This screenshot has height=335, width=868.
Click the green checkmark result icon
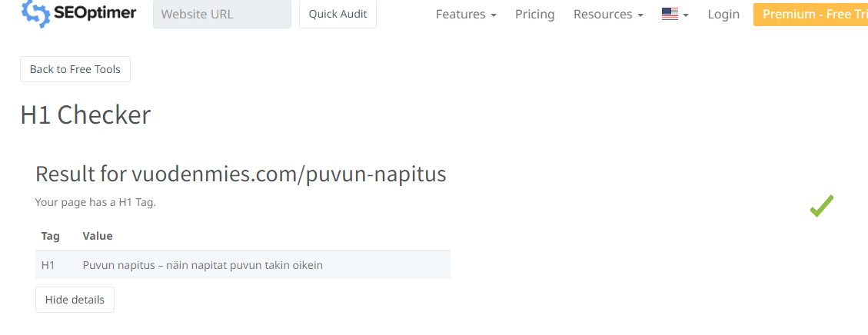pyautogui.click(x=822, y=206)
